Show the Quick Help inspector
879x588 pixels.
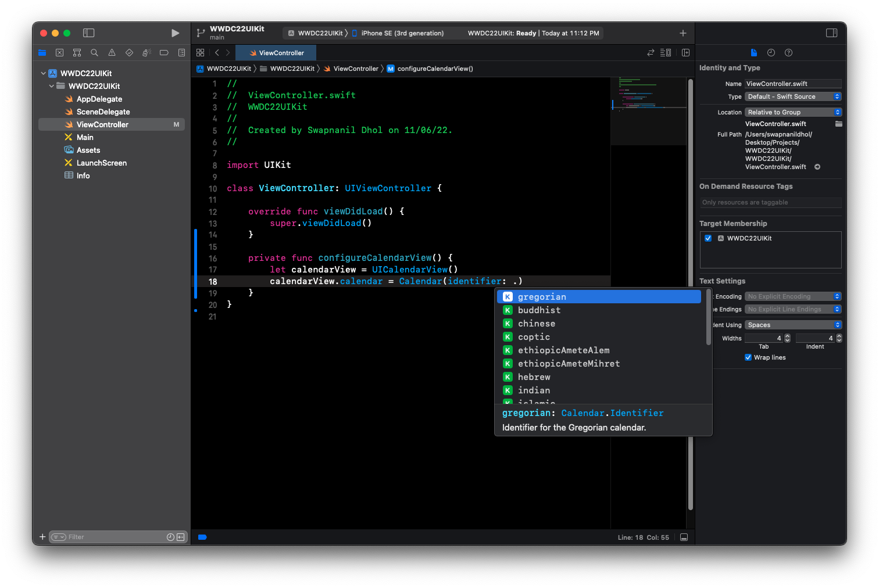tap(788, 53)
